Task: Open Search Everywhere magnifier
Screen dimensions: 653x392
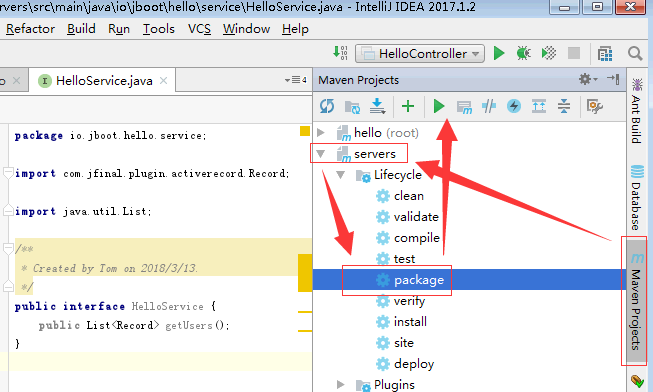Action: point(635,53)
